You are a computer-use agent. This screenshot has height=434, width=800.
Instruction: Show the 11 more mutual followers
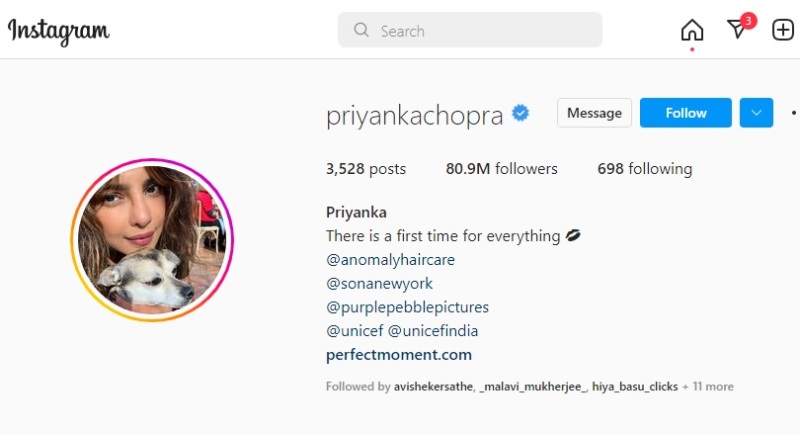pyautogui.click(x=708, y=387)
